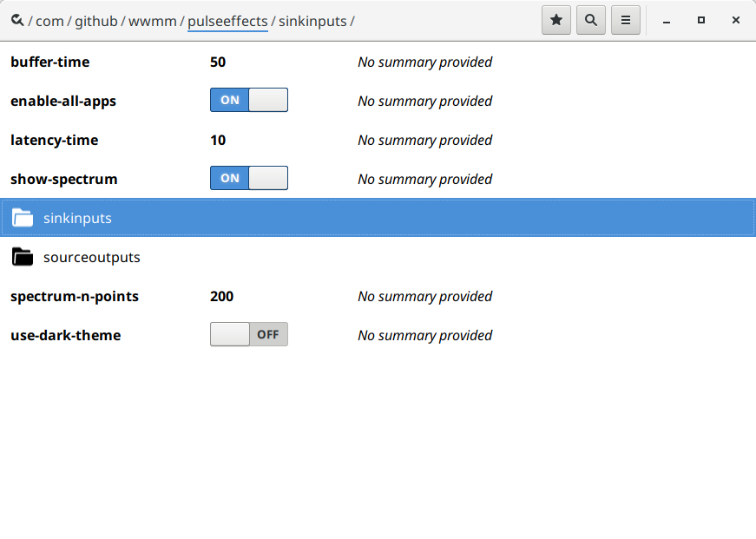Select the latency-time key

[x=55, y=140]
